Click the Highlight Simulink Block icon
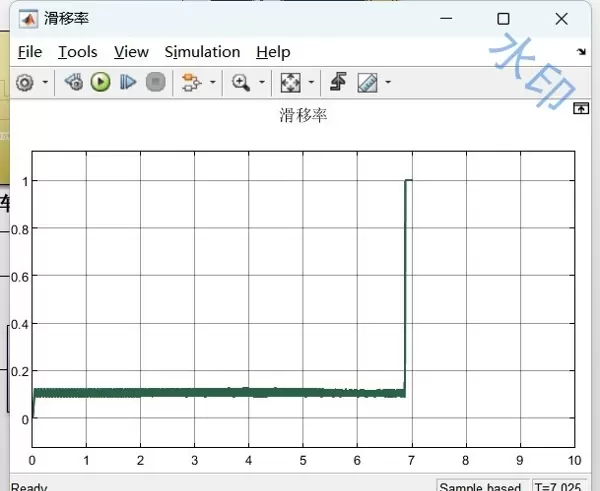This screenshot has height=491, width=600. tap(190, 83)
